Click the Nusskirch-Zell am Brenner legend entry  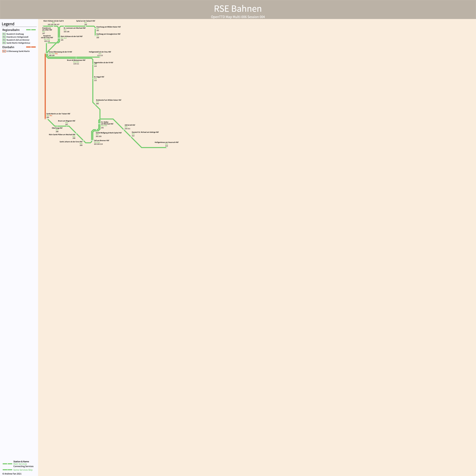(18, 40)
